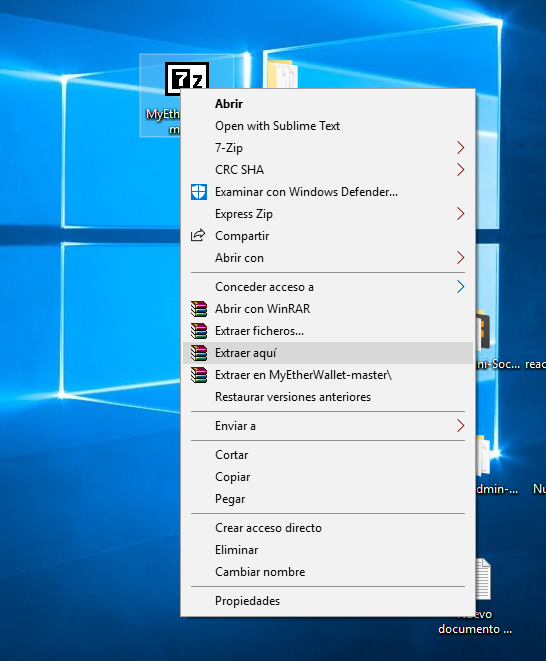
Task: Expand the 7-Zip submenu arrow
Action: 460,148
